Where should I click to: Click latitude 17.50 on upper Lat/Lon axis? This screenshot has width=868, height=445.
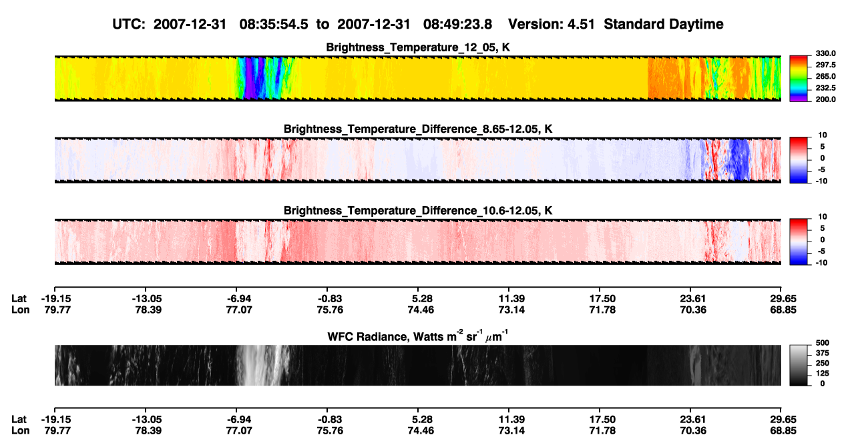(x=600, y=299)
